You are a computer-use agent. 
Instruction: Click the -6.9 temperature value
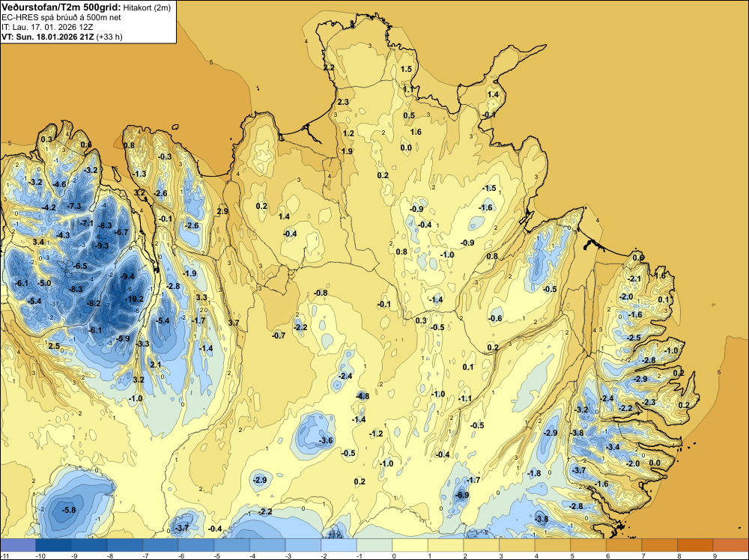[x=462, y=496]
